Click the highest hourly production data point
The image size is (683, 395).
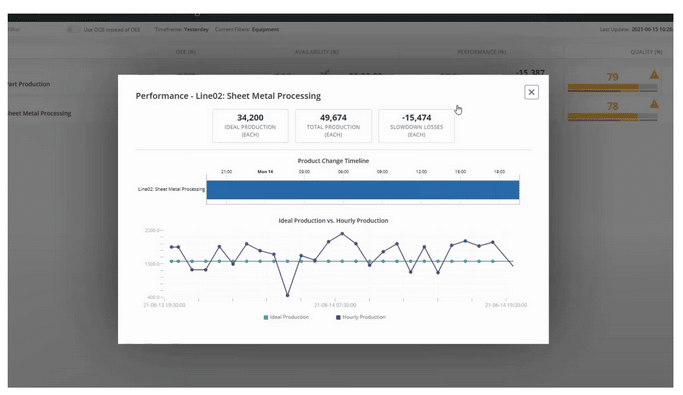coord(342,234)
